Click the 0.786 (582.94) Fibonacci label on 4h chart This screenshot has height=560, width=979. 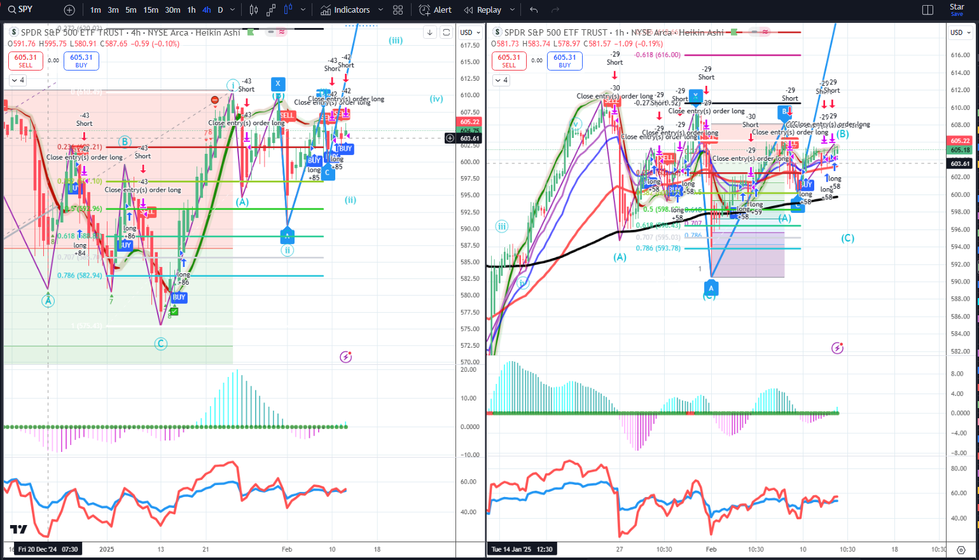80,275
